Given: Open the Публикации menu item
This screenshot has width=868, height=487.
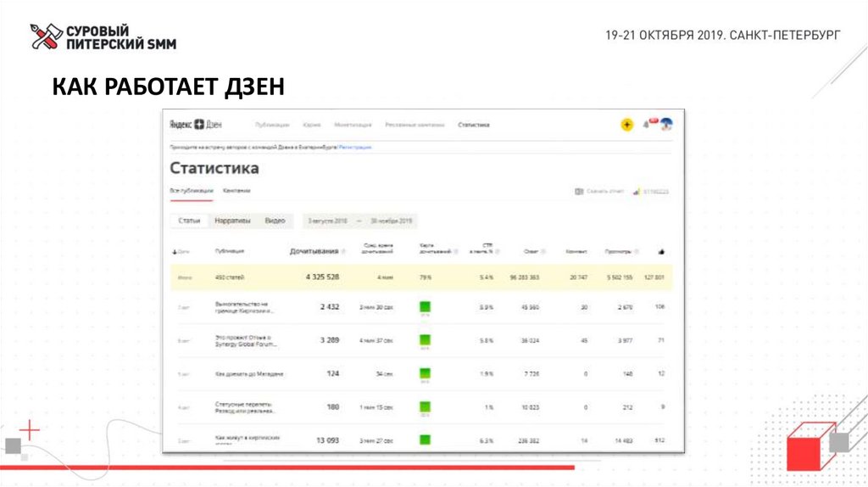Looking at the screenshot, I should (x=272, y=126).
